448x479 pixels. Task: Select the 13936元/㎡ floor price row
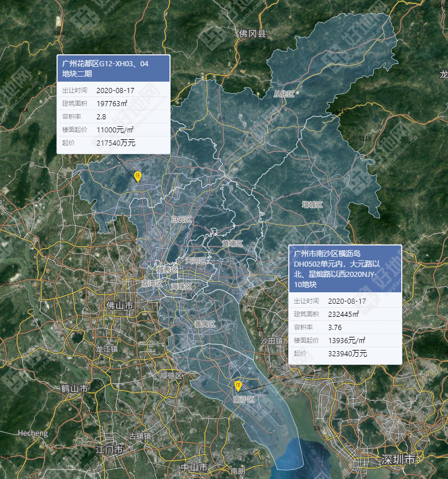coord(345,340)
